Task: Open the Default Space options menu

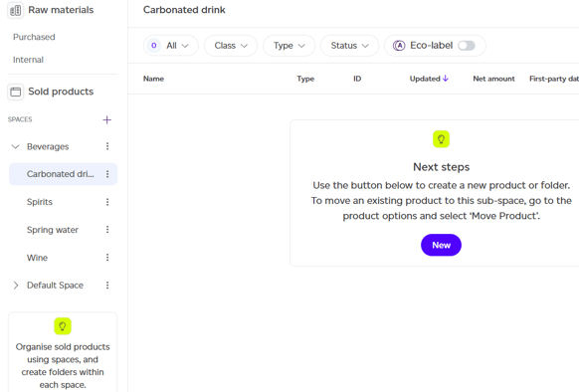Action: (107, 285)
